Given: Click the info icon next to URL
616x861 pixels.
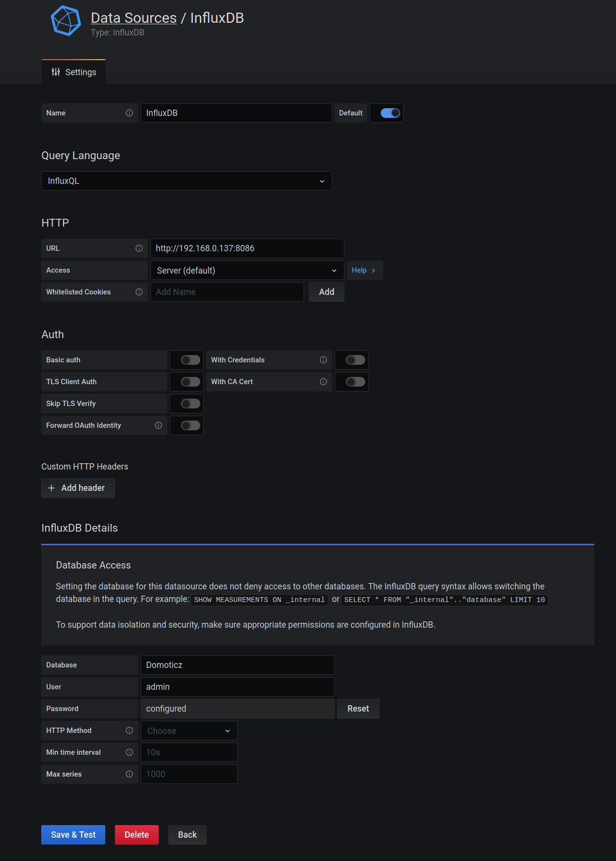Looking at the screenshot, I should pos(139,248).
